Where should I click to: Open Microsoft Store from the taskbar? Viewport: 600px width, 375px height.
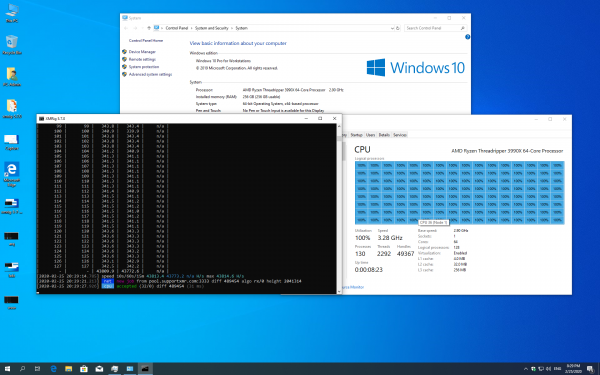pyautogui.click(x=84, y=369)
